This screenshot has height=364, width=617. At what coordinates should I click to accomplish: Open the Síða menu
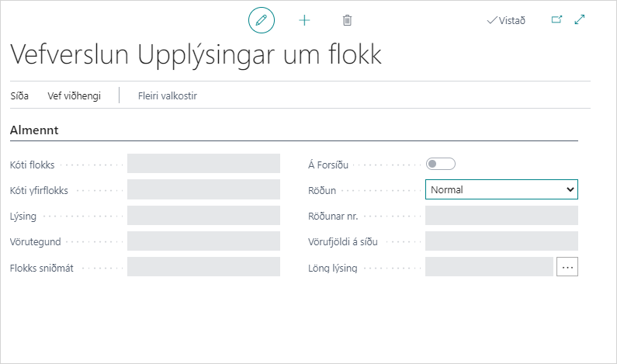(19, 96)
